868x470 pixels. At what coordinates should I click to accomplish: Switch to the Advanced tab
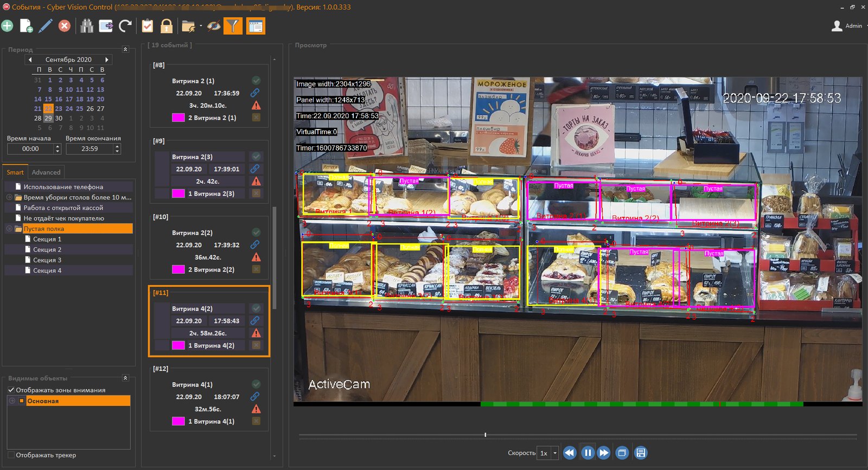46,172
